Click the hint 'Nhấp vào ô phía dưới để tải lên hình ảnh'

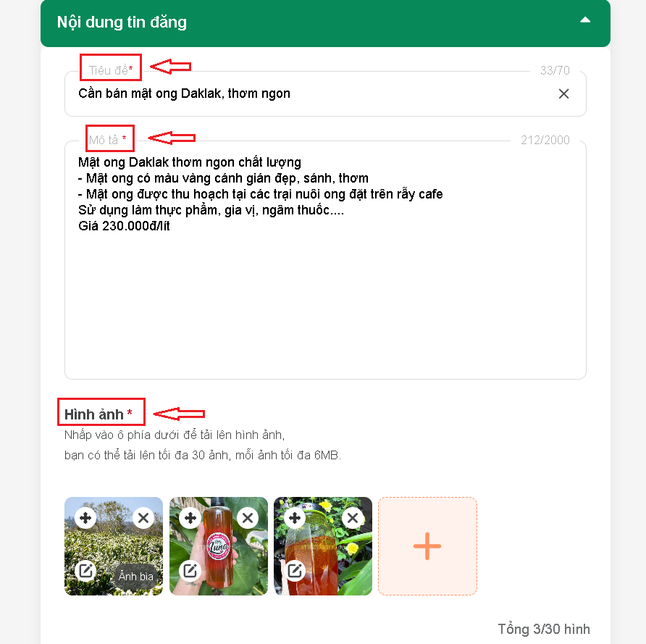(x=175, y=435)
